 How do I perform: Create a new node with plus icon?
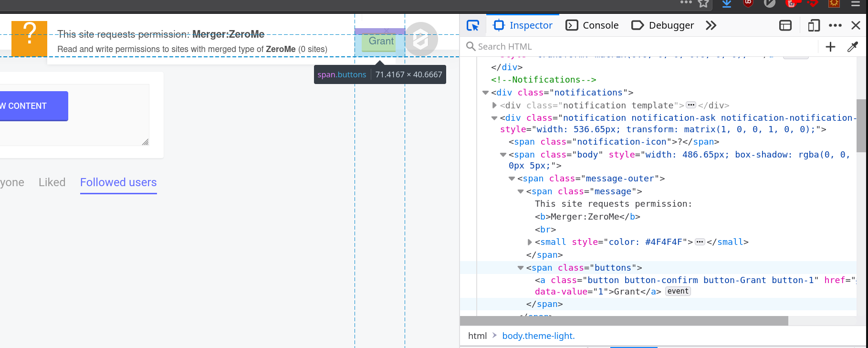pyautogui.click(x=830, y=46)
